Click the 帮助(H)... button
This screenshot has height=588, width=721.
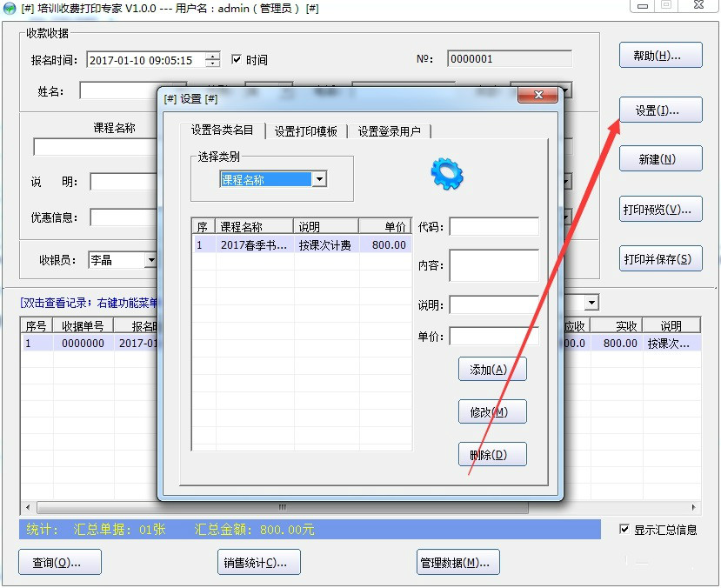point(661,55)
